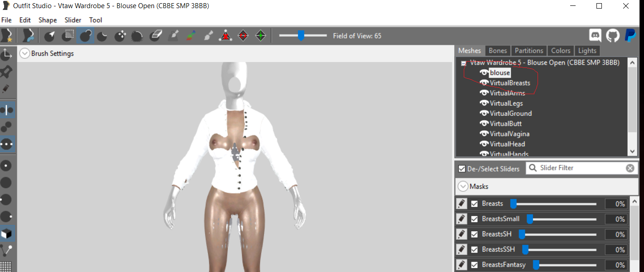This screenshot has width=644, height=272.
Task: Toggle textures display cube icon
Action: click(6, 234)
